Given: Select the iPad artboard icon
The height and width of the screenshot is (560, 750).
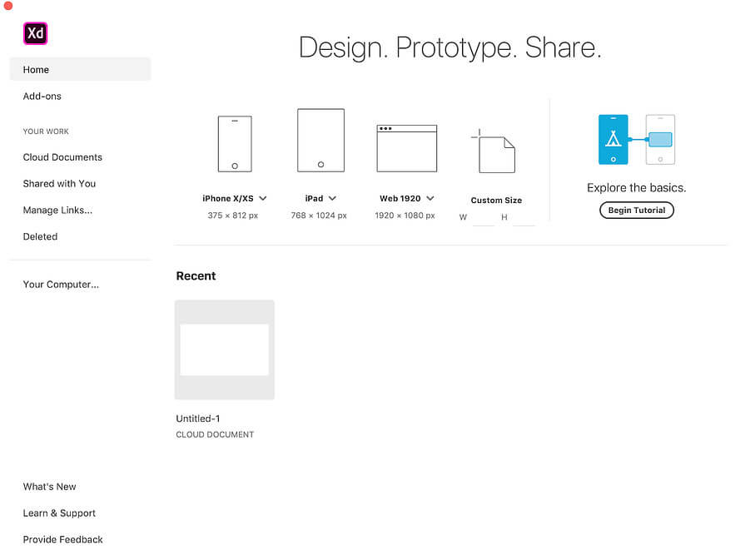Looking at the screenshot, I should [x=320, y=140].
